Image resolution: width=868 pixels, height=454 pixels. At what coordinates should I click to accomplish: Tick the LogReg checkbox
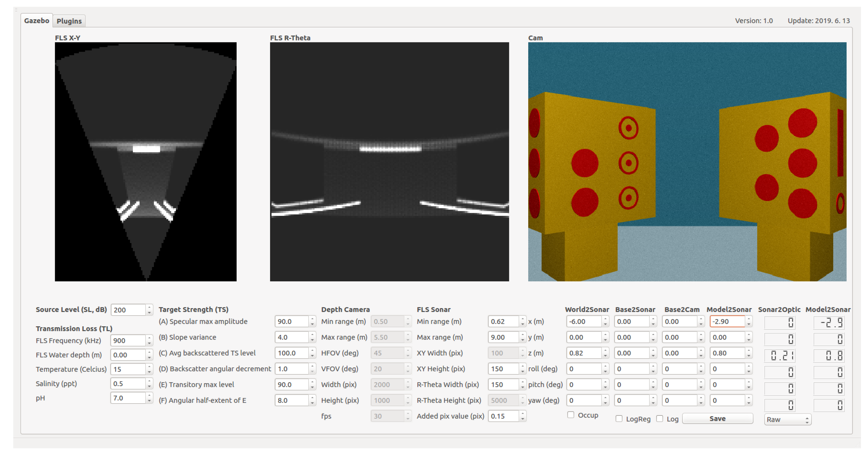click(x=619, y=419)
